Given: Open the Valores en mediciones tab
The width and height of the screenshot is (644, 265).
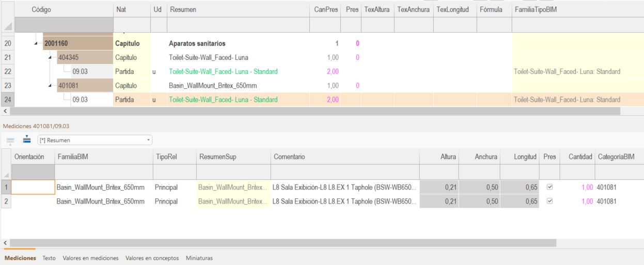Looking at the screenshot, I should (90, 258).
